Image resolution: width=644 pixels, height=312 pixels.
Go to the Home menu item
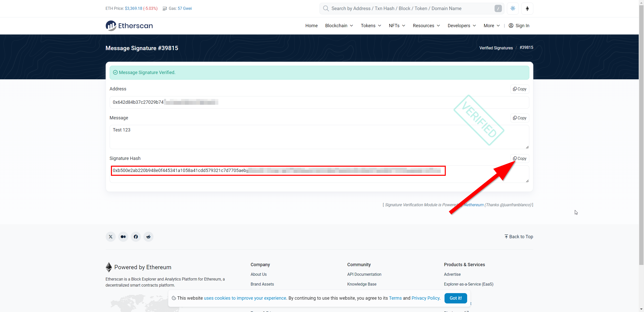click(311, 26)
